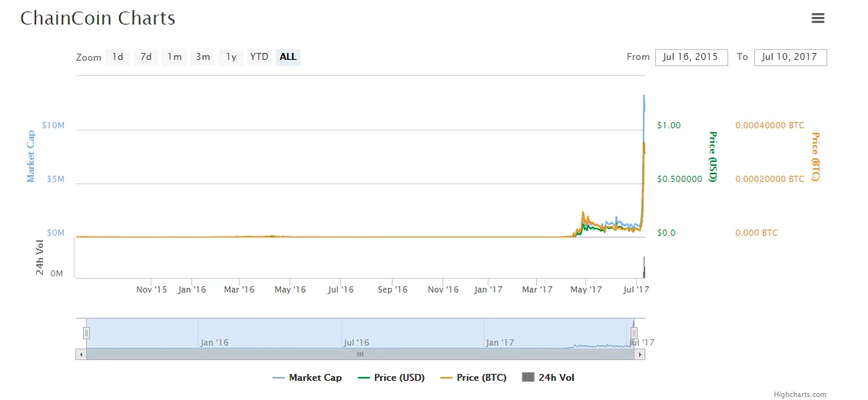Click the Price (USD) axis title
This screenshot has height=400, width=868.
pos(713,157)
